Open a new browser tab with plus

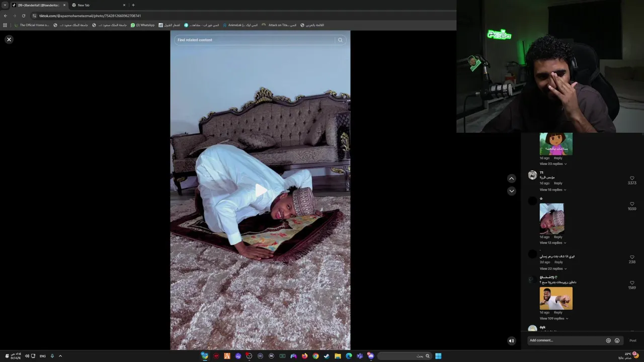point(133,5)
